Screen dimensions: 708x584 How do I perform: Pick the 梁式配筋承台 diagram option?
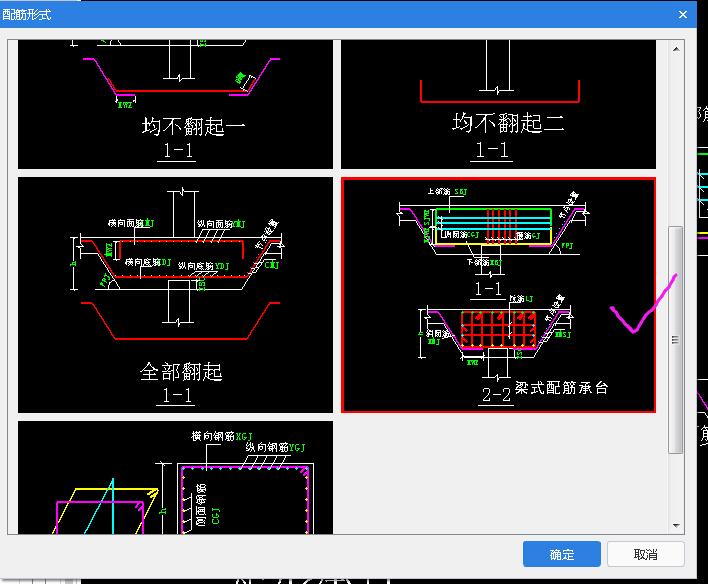coord(498,295)
